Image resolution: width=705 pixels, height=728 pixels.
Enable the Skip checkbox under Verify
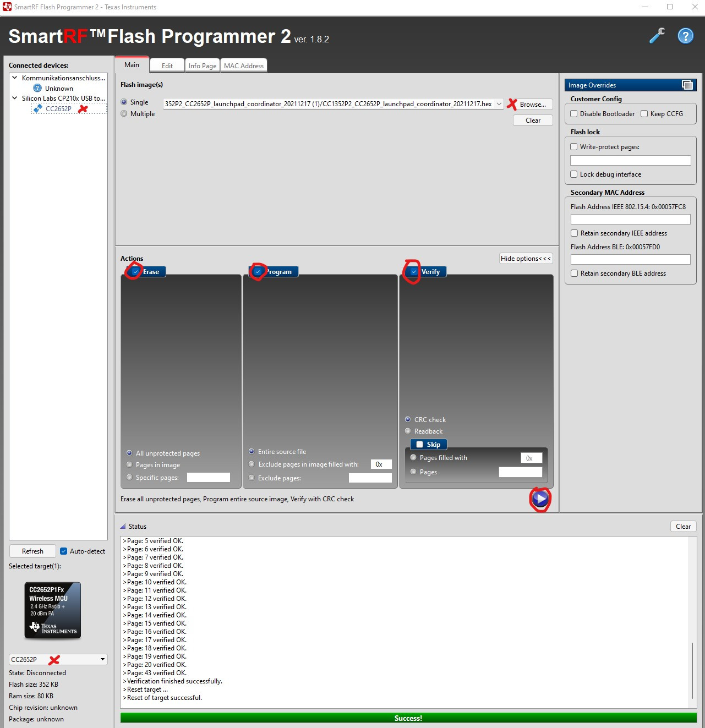419,445
